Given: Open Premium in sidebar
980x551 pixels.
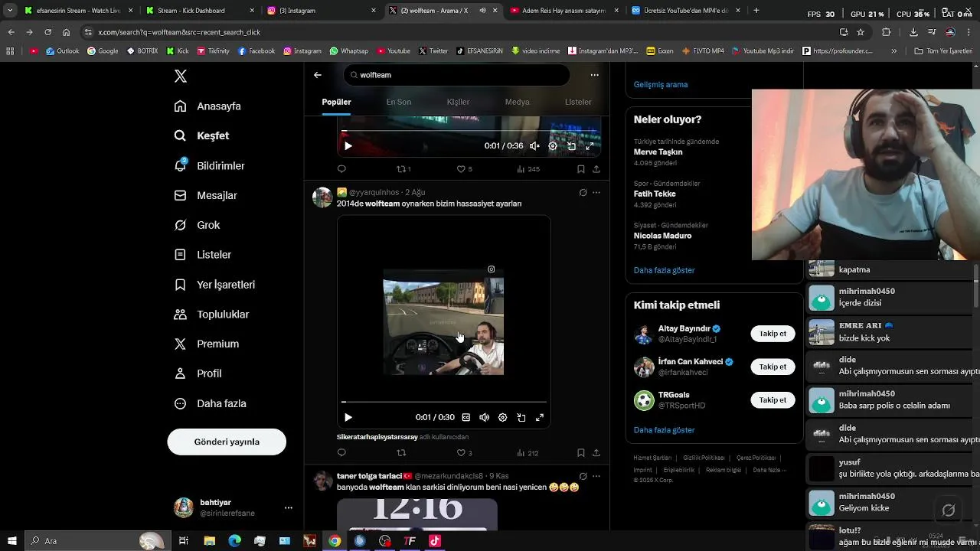Looking at the screenshot, I should click(x=206, y=344).
